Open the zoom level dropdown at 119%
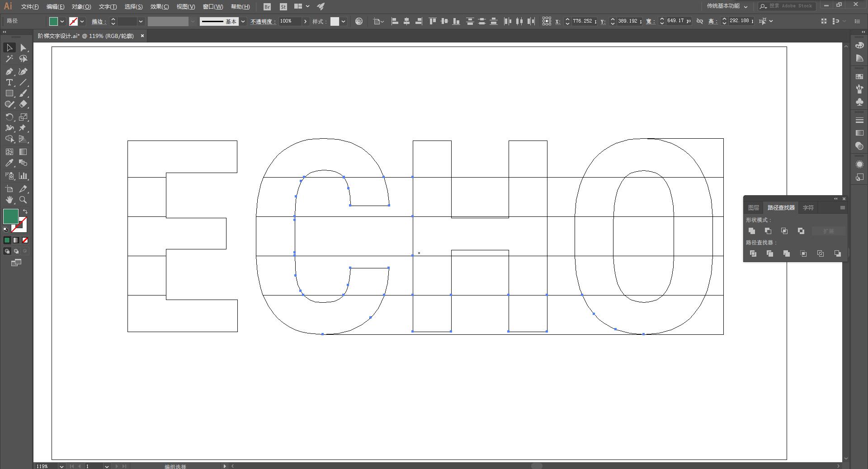The height and width of the screenshot is (469, 868). coord(61,466)
